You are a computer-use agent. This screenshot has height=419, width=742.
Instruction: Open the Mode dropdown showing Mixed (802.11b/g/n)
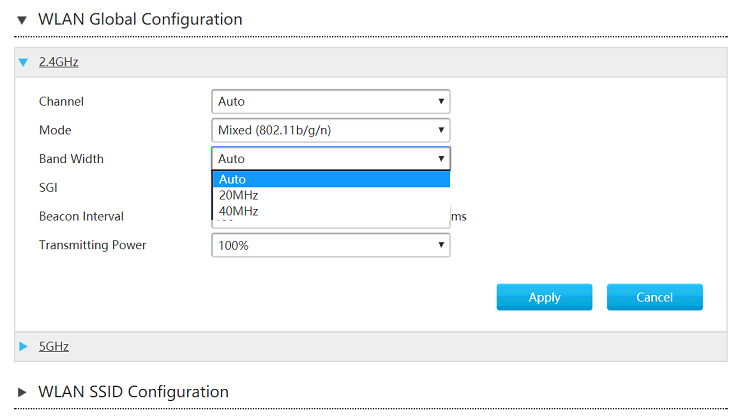click(x=330, y=130)
